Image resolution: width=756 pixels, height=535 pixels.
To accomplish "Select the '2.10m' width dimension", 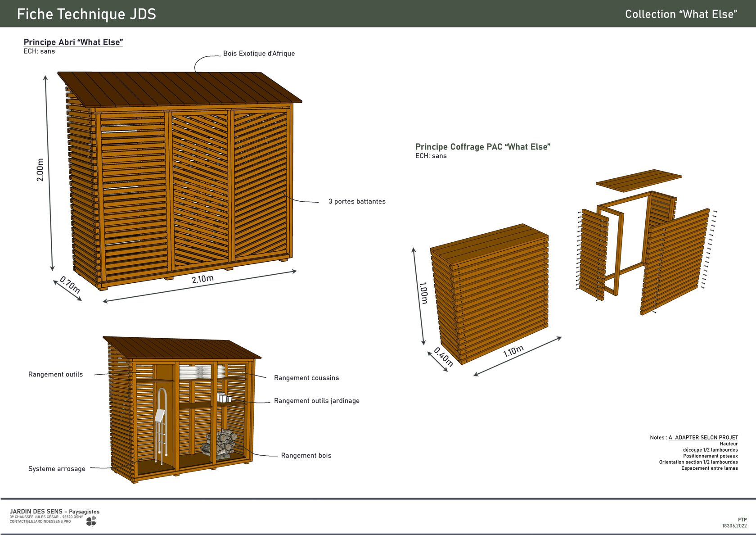I will [x=202, y=279].
